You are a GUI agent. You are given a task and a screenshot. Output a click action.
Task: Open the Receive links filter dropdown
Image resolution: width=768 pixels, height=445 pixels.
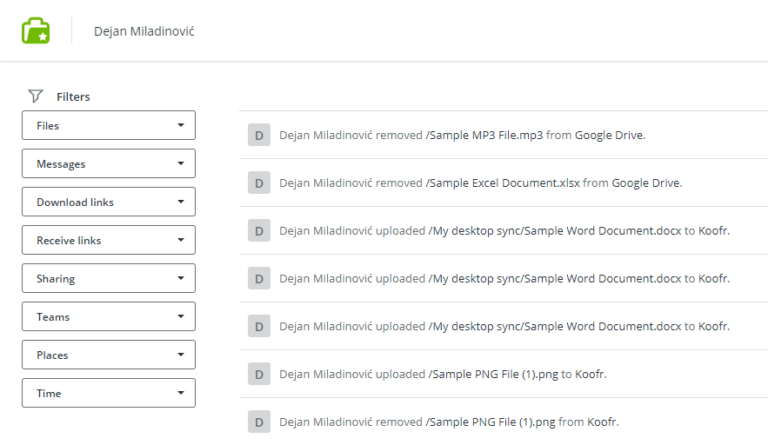click(x=108, y=240)
